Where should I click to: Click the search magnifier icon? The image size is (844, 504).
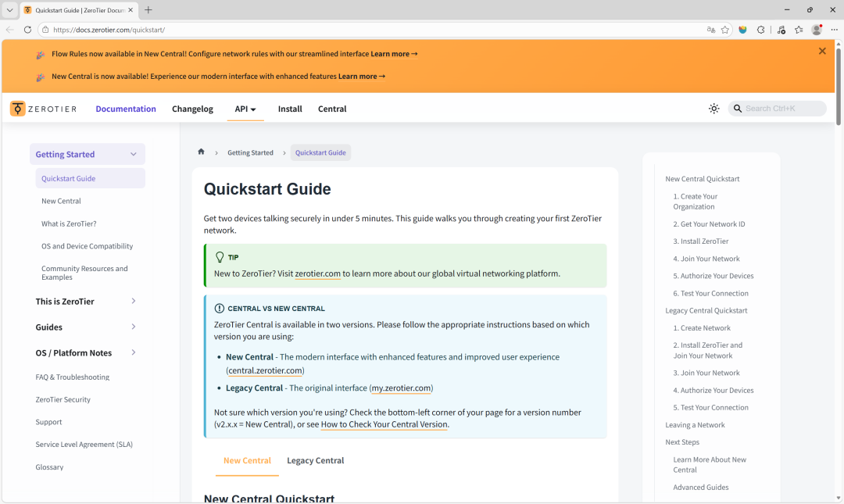[x=738, y=109]
